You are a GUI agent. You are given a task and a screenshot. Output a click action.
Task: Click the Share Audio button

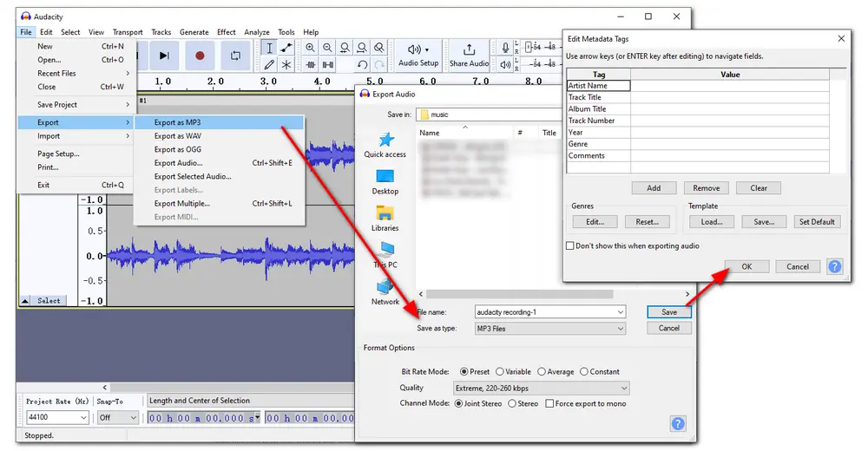(x=469, y=56)
